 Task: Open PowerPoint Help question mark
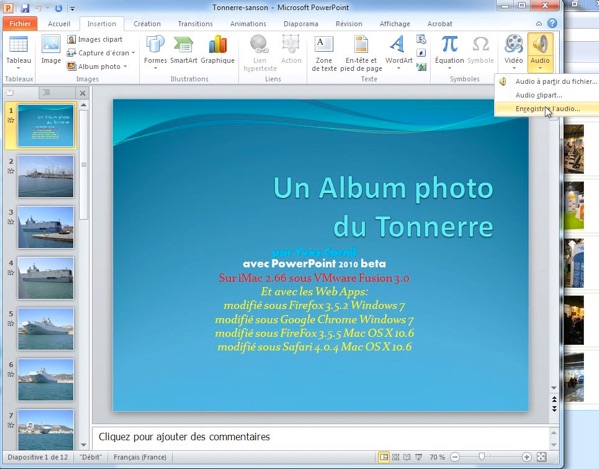(x=552, y=23)
